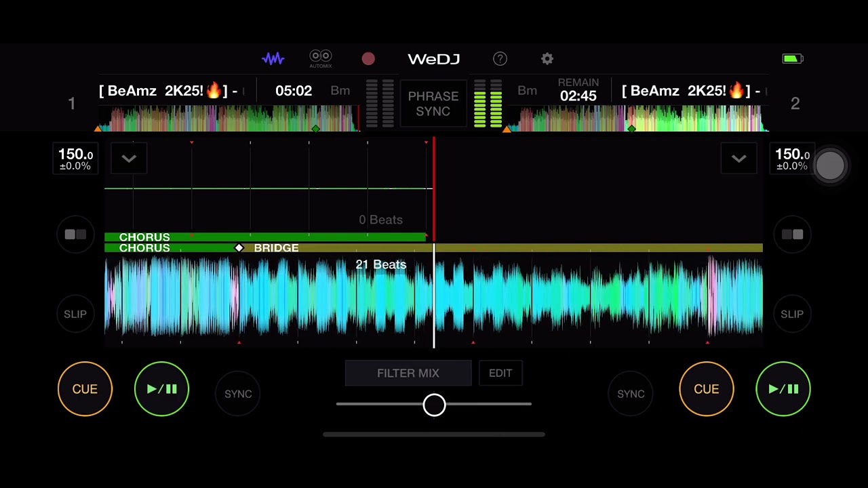This screenshot has width=868, height=488.
Task: Select deck 1 number label
Action: pos(71,104)
